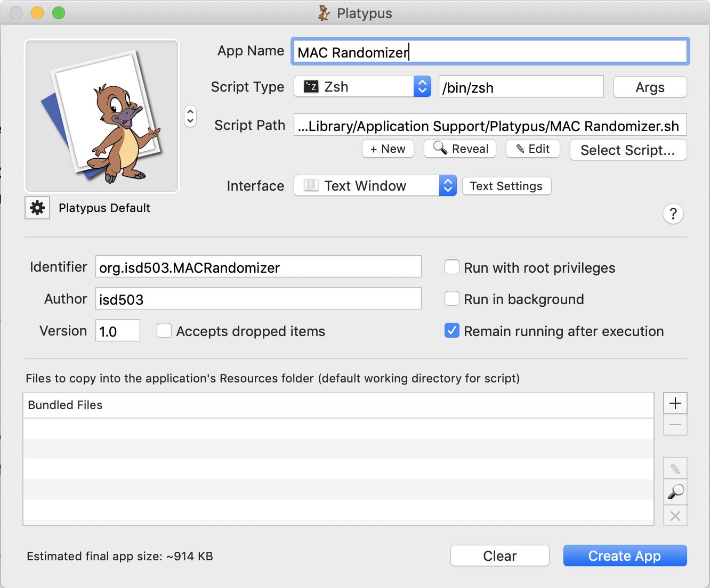
Task: Click the yellow minimize window button
Action: coord(37,13)
